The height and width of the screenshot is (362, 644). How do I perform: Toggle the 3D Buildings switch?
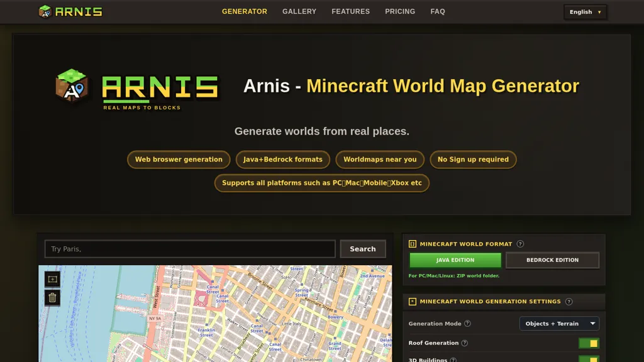589,359
